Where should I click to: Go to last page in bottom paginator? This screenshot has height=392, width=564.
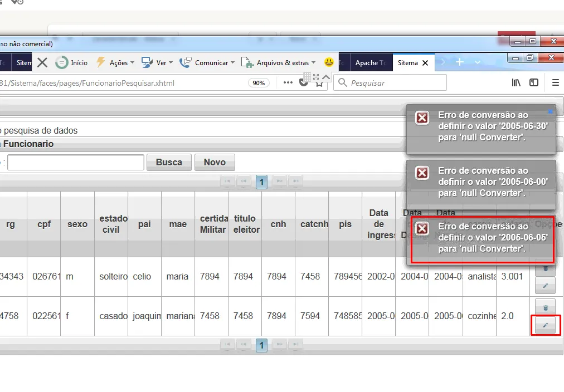[296, 345]
